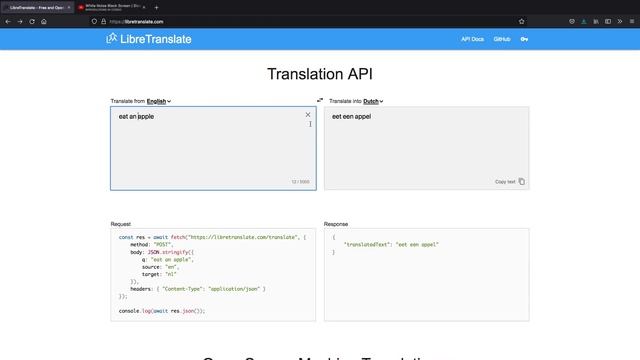Click the "translatedText" response line

click(391, 244)
